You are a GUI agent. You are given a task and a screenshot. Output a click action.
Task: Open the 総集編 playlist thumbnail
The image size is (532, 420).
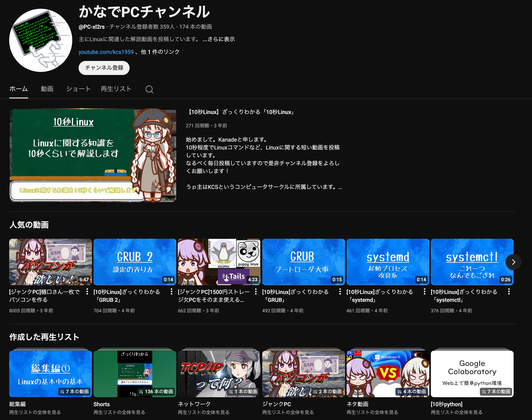point(50,374)
